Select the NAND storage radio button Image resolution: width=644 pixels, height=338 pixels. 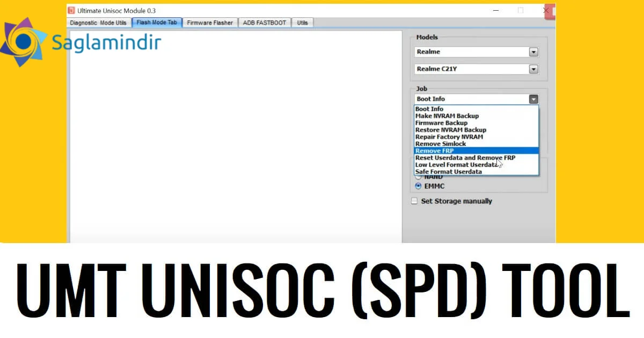pos(419,177)
